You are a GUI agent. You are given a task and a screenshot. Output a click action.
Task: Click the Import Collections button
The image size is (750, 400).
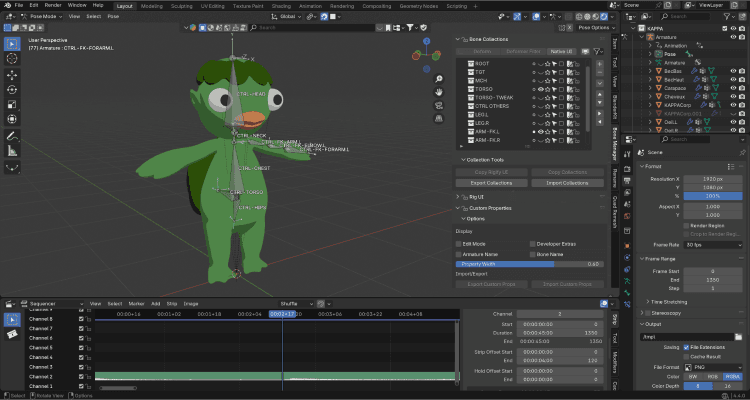click(x=566, y=183)
